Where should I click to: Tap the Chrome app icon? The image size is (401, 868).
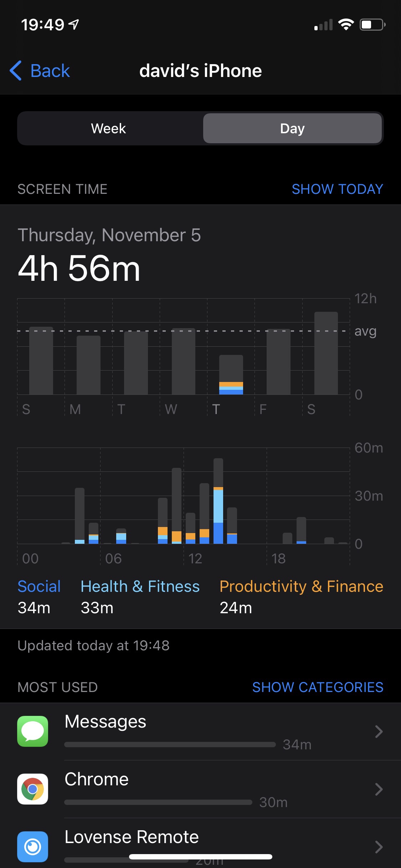[32, 789]
